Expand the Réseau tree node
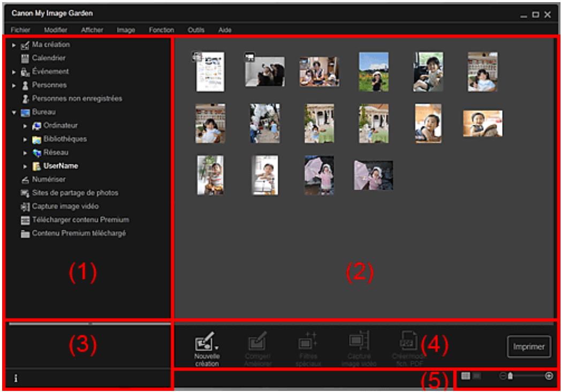The height and width of the screenshot is (392, 561). pyautogui.click(x=25, y=153)
